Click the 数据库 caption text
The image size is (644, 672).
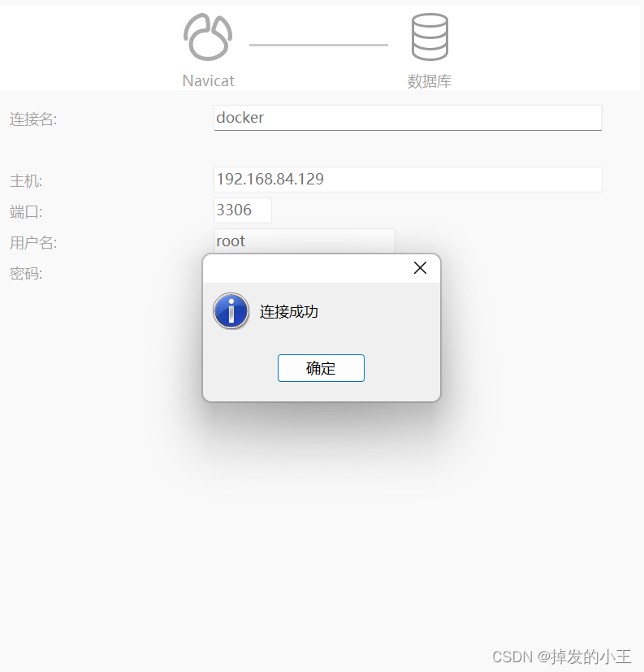click(x=430, y=81)
